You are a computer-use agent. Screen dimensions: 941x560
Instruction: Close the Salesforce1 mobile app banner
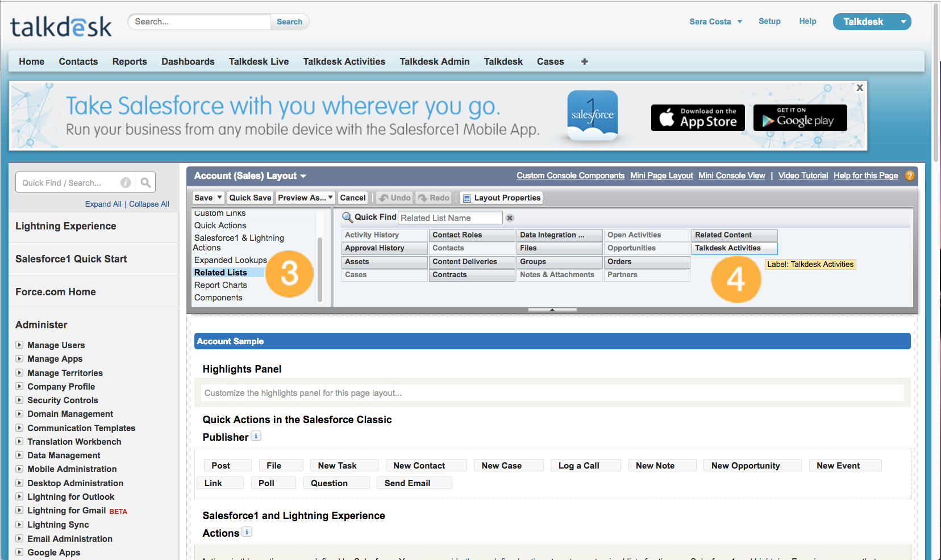click(860, 87)
